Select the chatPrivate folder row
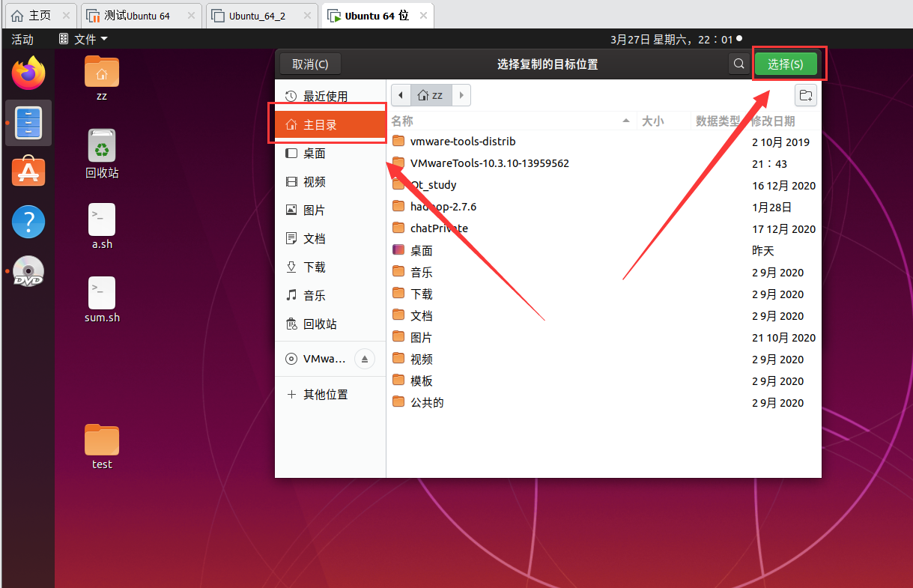This screenshot has width=913, height=588. coord(604,228)
